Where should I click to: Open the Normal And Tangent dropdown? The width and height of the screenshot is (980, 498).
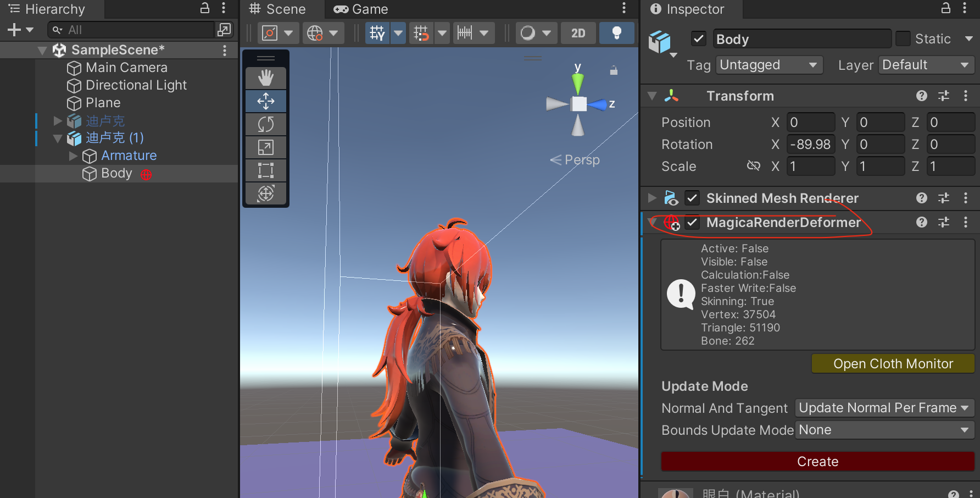pos(884,408)
